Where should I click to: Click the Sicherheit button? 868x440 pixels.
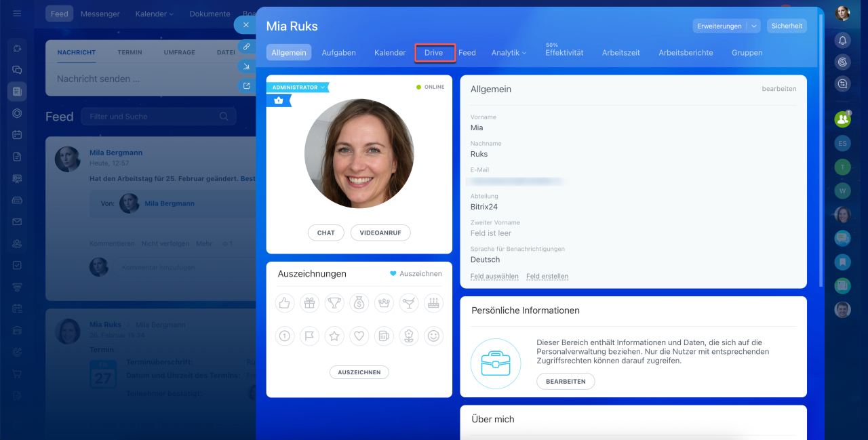click(787, 26)
